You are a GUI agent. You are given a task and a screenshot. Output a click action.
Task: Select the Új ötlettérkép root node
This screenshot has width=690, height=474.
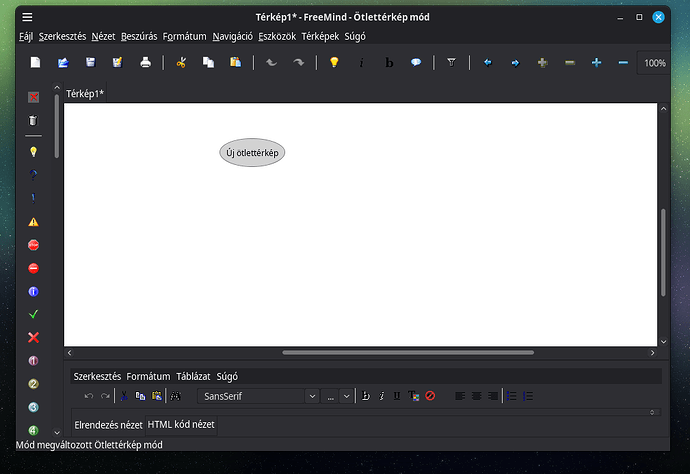(252, 153)
